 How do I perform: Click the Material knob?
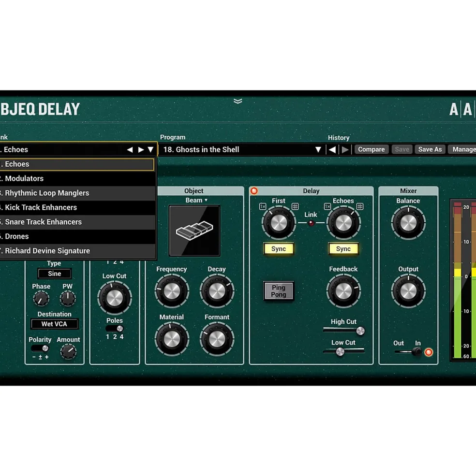172,339
